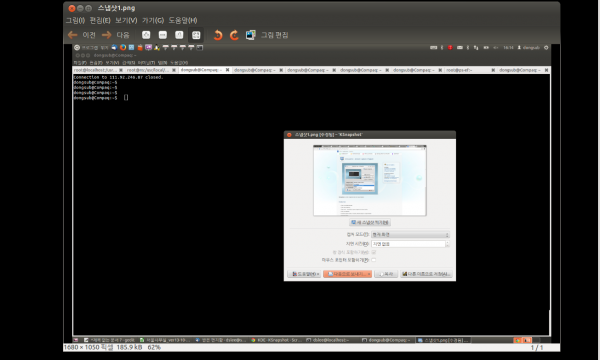The image size is (600, 360).
Task: Click the snapshot preview thumbnail in KSnapshot
Action: click(x=370, y=180)
